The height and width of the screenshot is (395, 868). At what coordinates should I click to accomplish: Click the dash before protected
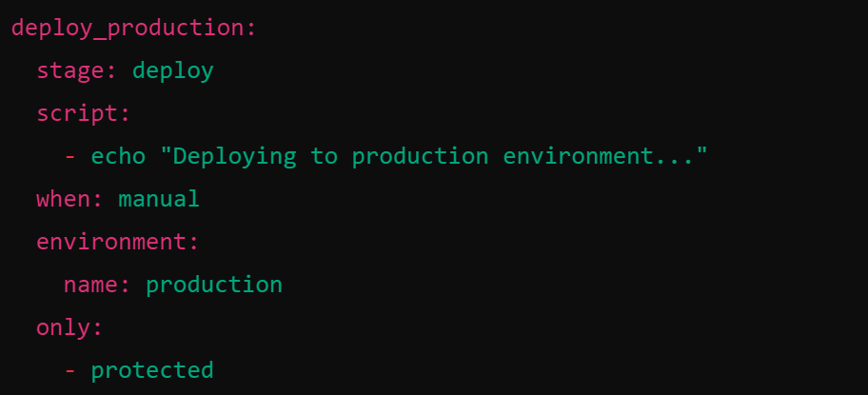69,370
